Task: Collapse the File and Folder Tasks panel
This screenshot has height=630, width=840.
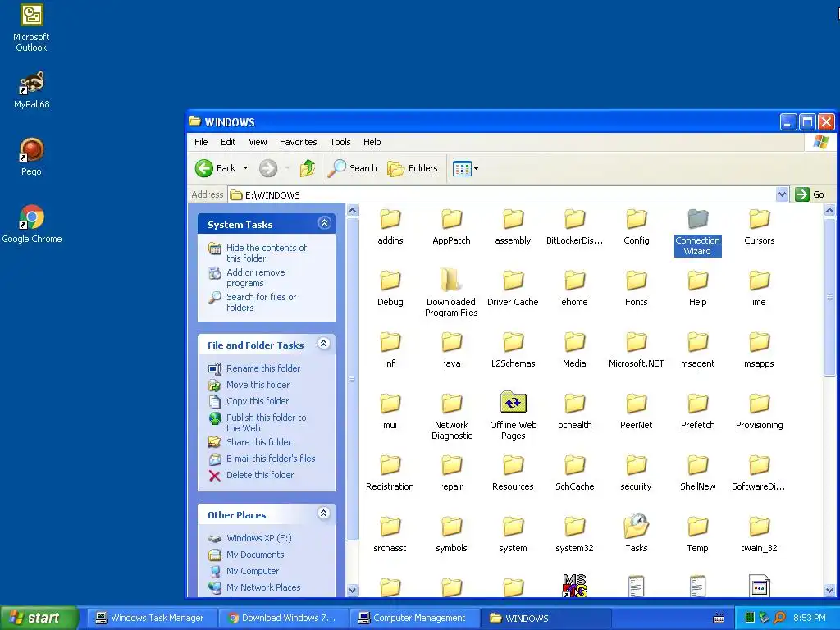Action: click(323, 344)
